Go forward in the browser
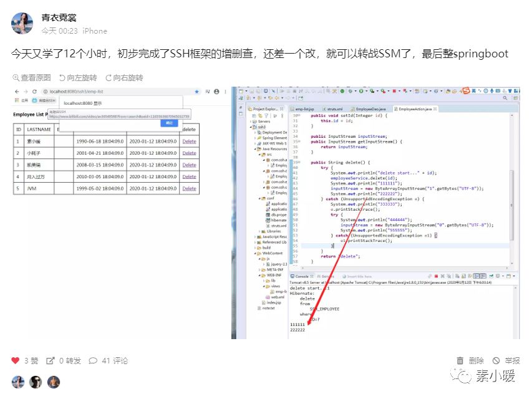The width and height of the screenshot is (532, 399). pyautogui.click(x=26, y=92)
